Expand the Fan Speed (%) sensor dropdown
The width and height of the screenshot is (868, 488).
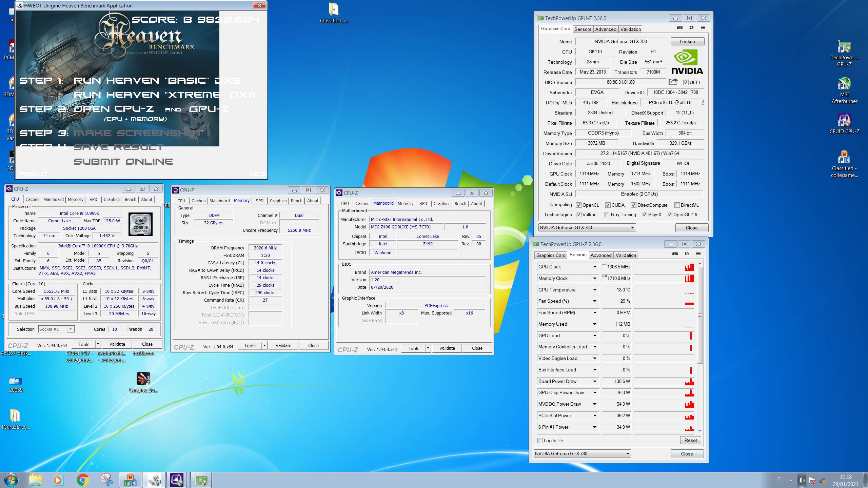point(594,301)
